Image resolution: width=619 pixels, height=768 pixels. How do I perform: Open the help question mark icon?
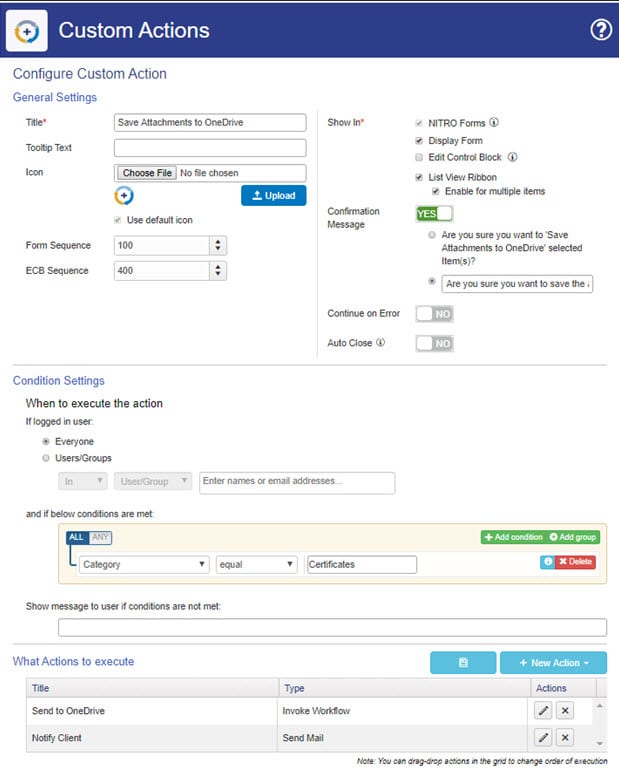pos(600,29)
